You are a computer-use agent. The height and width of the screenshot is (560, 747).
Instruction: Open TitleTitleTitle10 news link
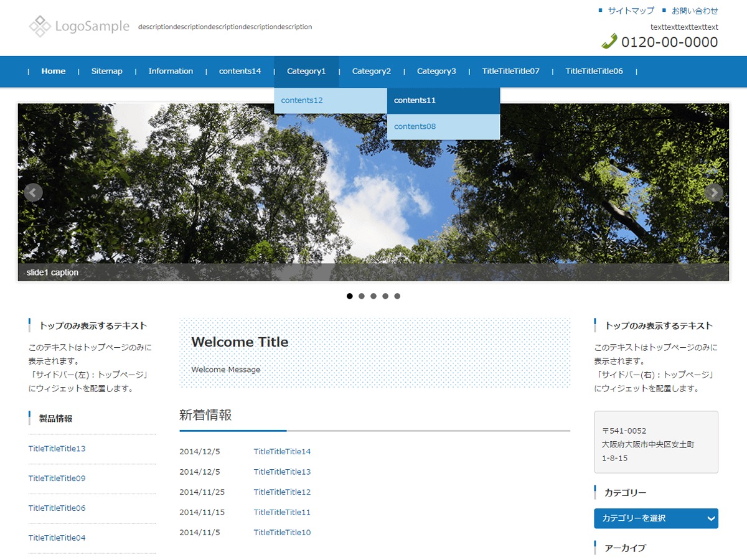click(282, 533)
